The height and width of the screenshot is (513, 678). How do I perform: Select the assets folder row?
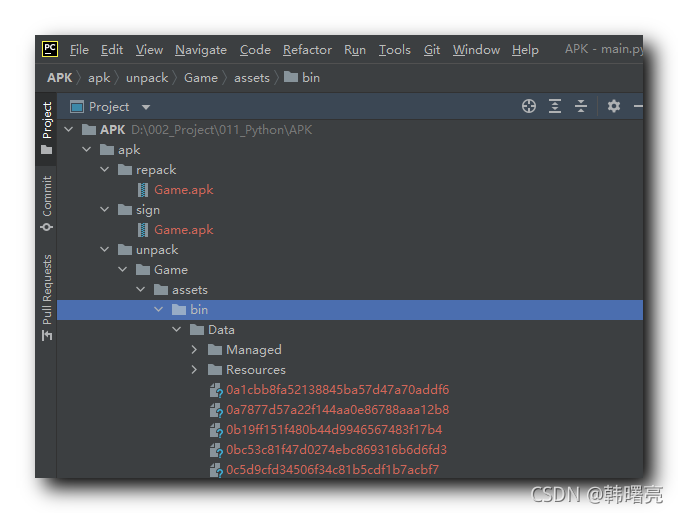click(350, 289)
